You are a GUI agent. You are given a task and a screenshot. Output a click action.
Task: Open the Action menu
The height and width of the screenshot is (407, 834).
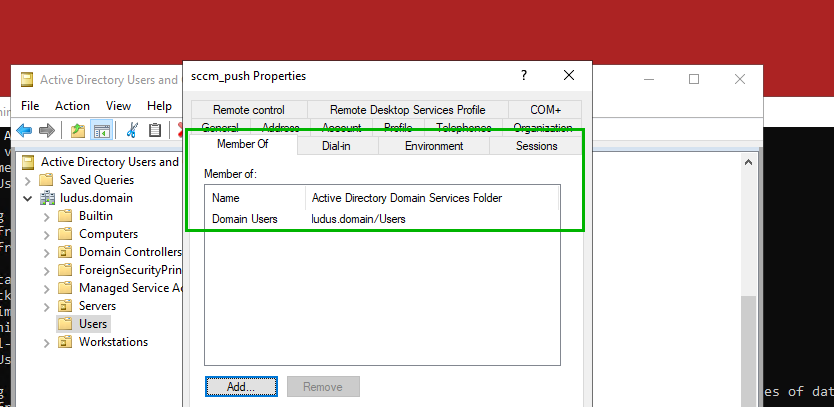(72, 105)
